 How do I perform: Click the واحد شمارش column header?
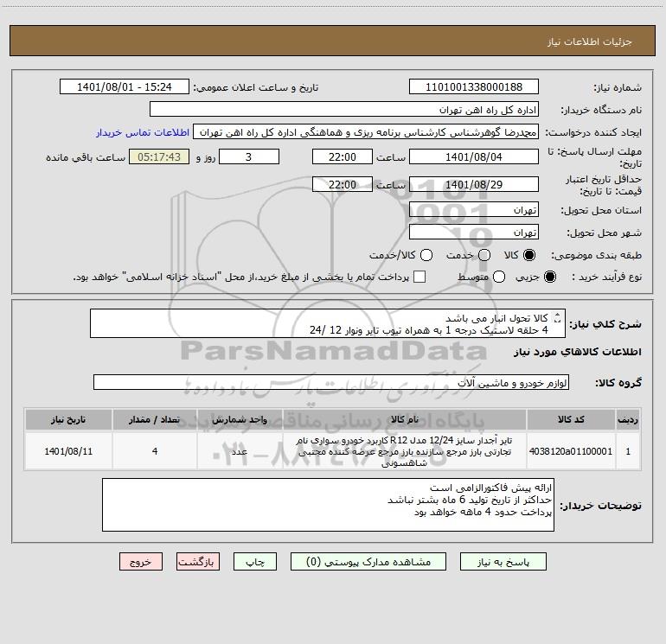(240, 419)
